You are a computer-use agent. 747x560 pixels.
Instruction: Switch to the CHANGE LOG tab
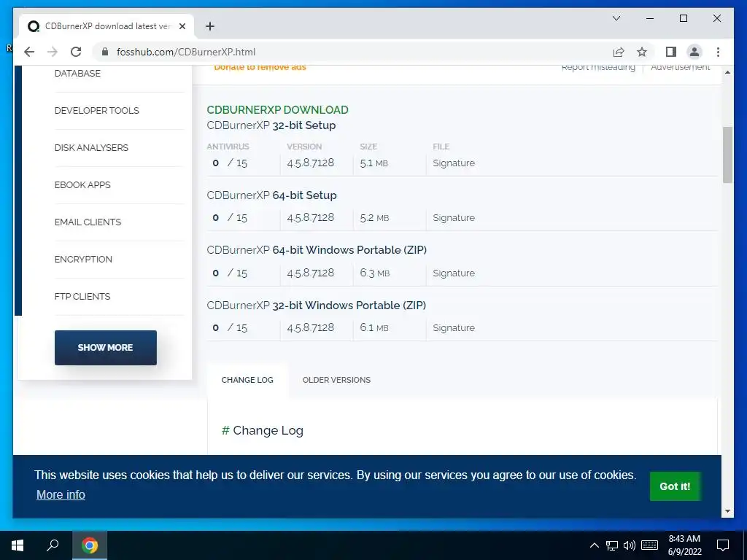point(247,380)
